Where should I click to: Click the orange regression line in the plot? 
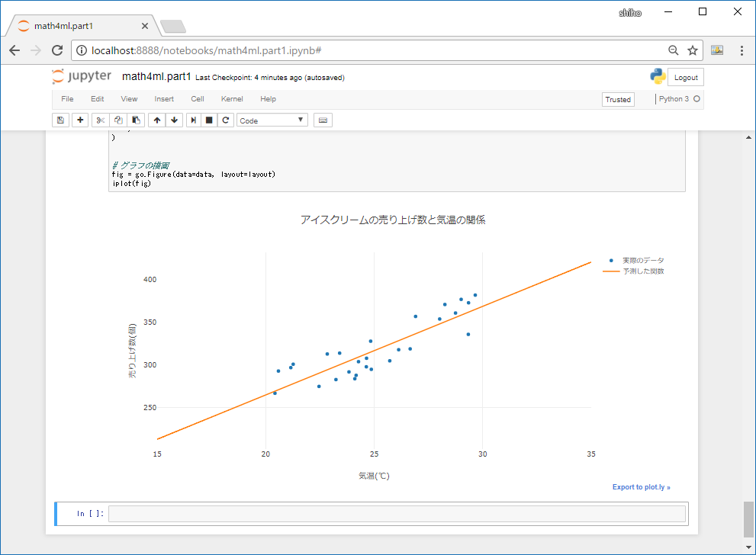[x=374, y=350]
